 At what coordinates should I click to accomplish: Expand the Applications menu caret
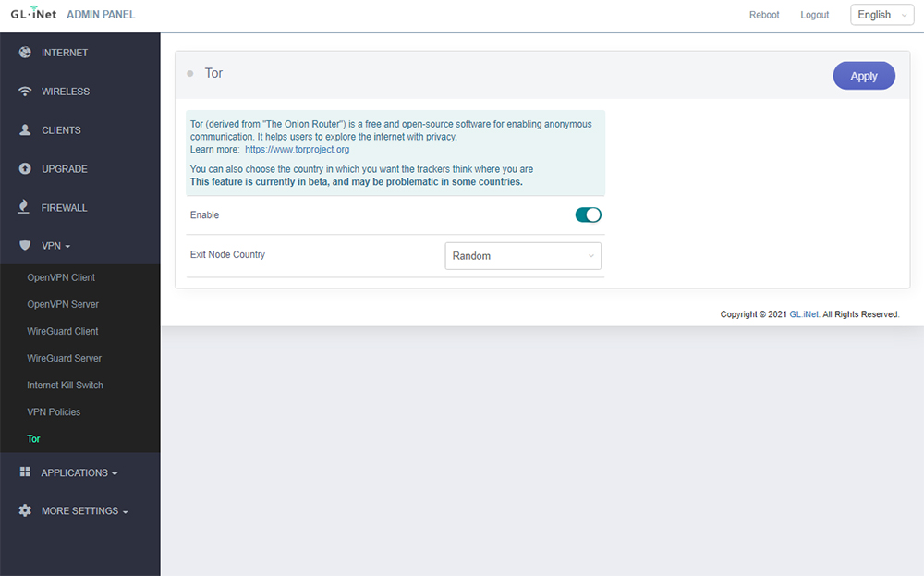[115, 474]
